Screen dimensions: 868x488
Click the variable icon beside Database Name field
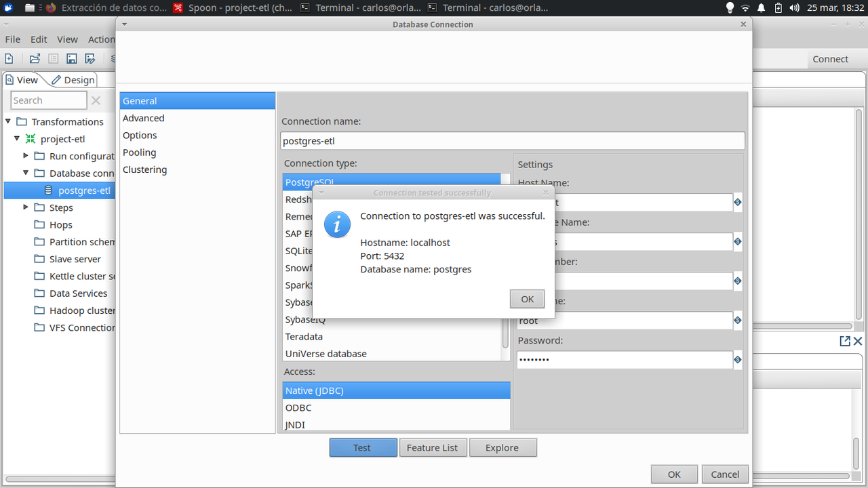tap(738, 241)
